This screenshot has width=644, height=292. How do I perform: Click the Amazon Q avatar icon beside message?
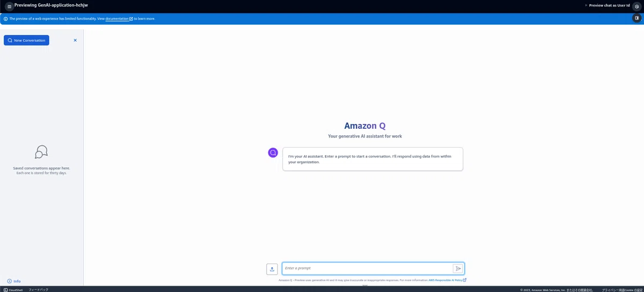point(273,152)
